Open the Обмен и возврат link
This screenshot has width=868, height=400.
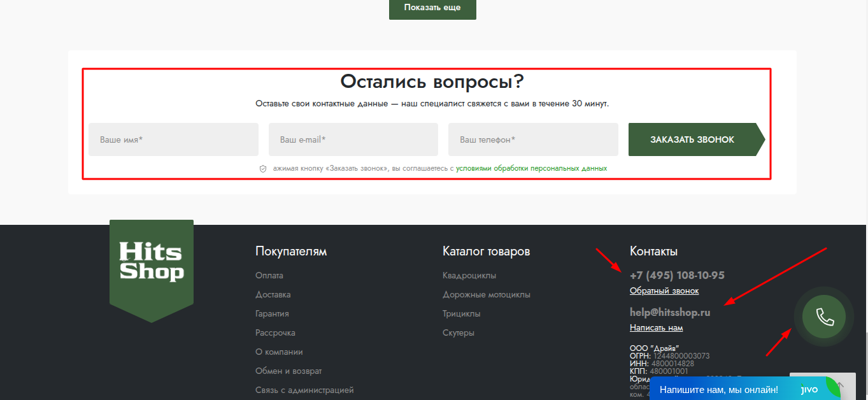[288, 371]
